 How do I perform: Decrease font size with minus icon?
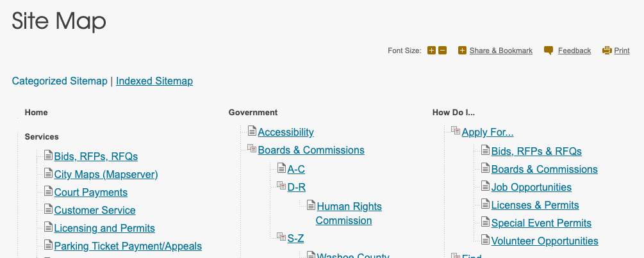tap(442, 51)
